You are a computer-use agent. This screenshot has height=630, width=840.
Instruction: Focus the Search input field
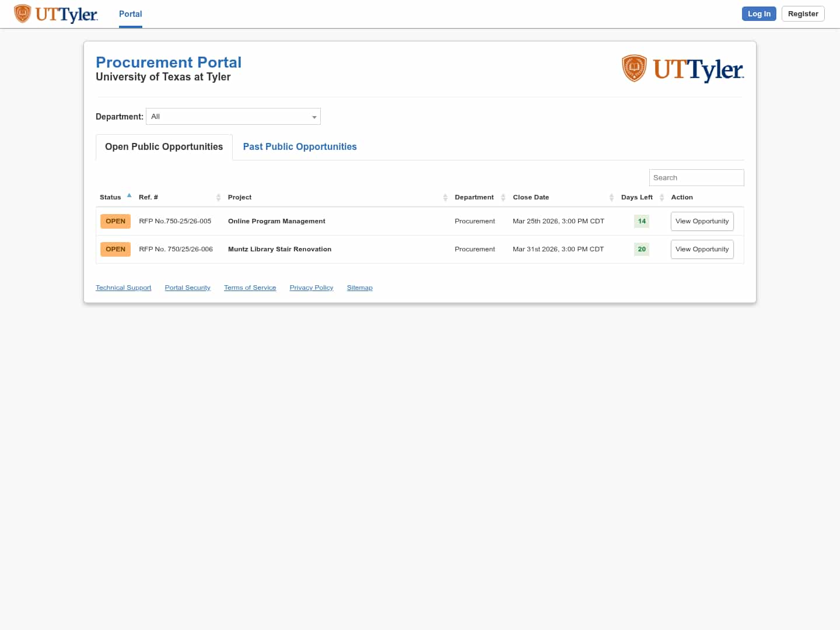[696, 178]
